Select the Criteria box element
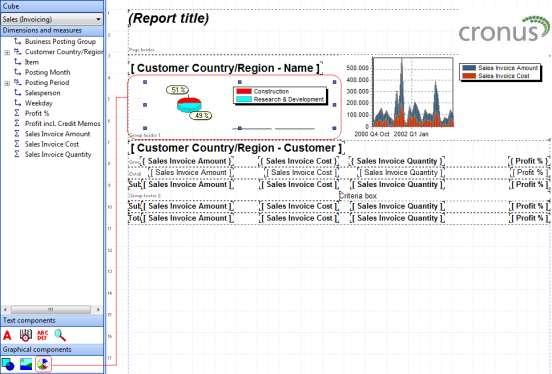The width and height of the screenshot is (552, 374). coord(358,195)
